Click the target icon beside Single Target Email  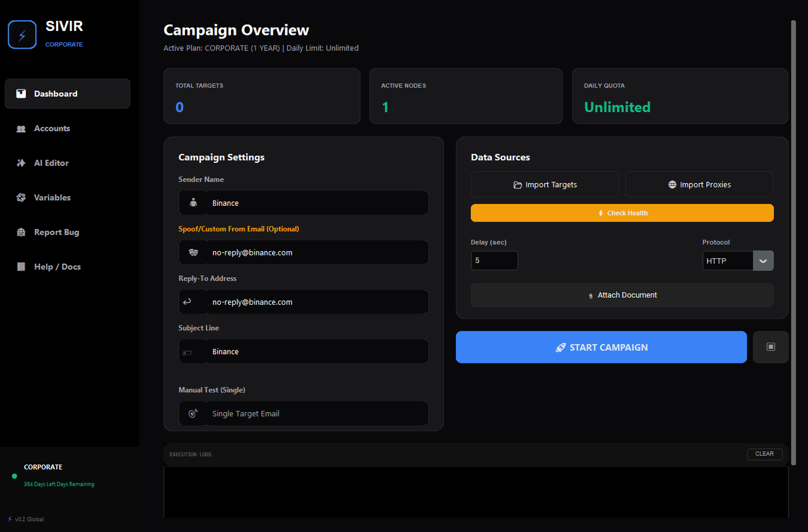(193, 413)
